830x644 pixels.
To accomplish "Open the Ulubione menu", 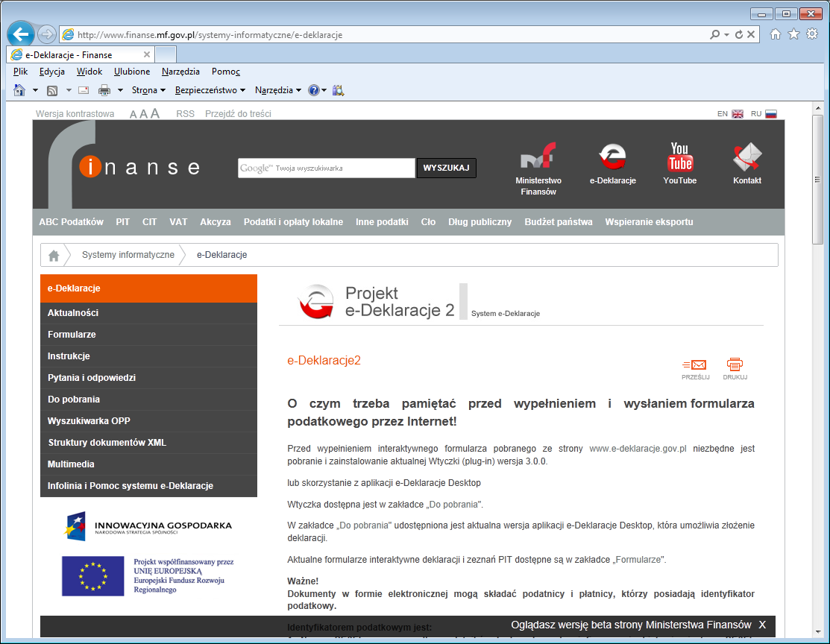I will (x=132, y=72).
